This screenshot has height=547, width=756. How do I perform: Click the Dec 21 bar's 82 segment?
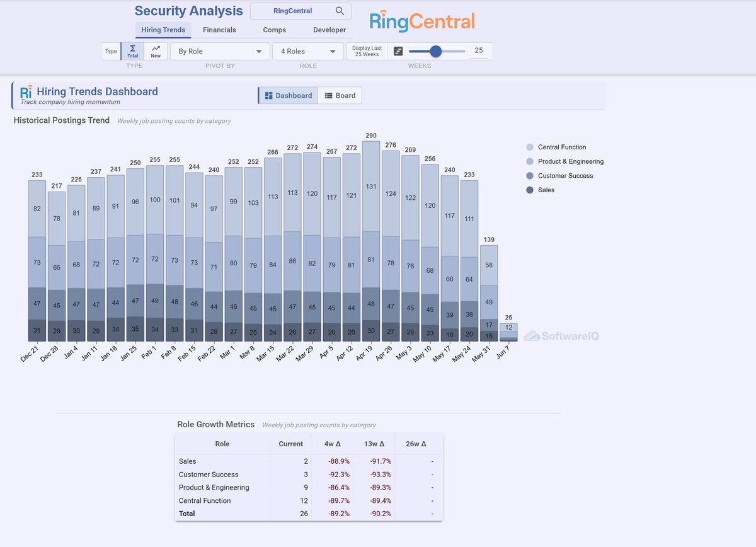[x=37, y=209]
